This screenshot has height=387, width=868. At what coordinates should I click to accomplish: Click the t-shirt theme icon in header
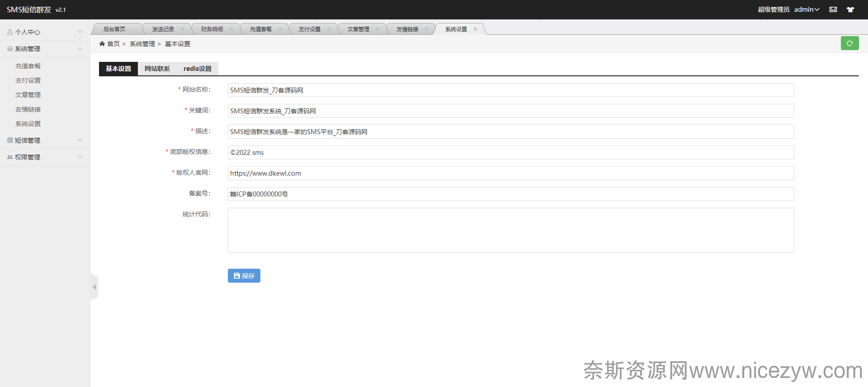[850, 9]
